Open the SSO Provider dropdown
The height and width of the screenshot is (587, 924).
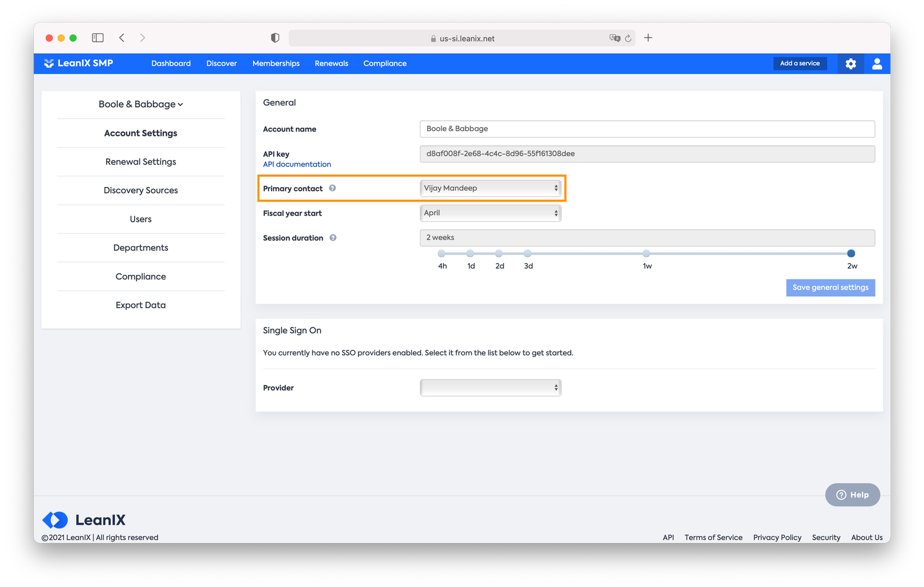pyautogui.click(x=490, y=388)
